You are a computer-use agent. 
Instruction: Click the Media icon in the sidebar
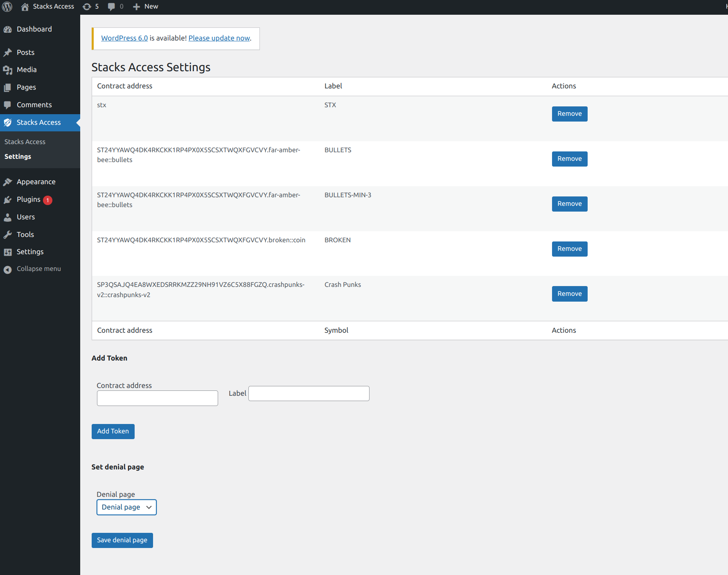pos(8,70)
